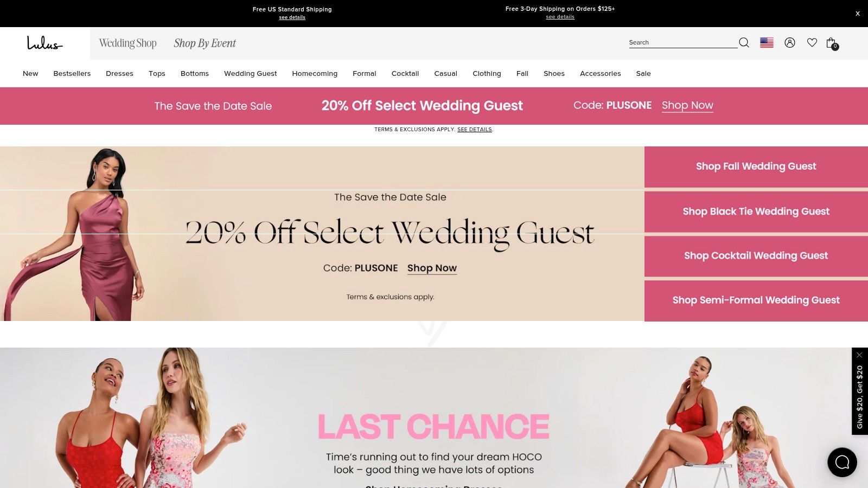Focus the Search input field
Viewport: 868px width, 488px height.
(682, 42)
